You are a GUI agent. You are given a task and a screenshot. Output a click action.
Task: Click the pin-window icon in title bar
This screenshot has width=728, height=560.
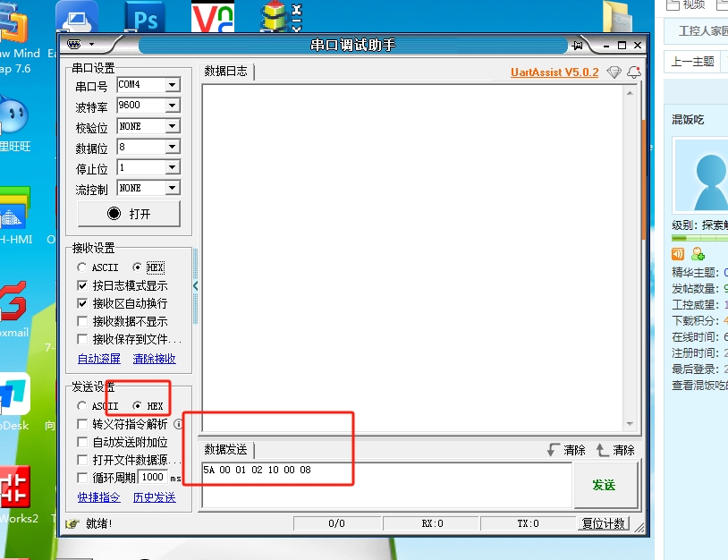(x=579, y=45)
